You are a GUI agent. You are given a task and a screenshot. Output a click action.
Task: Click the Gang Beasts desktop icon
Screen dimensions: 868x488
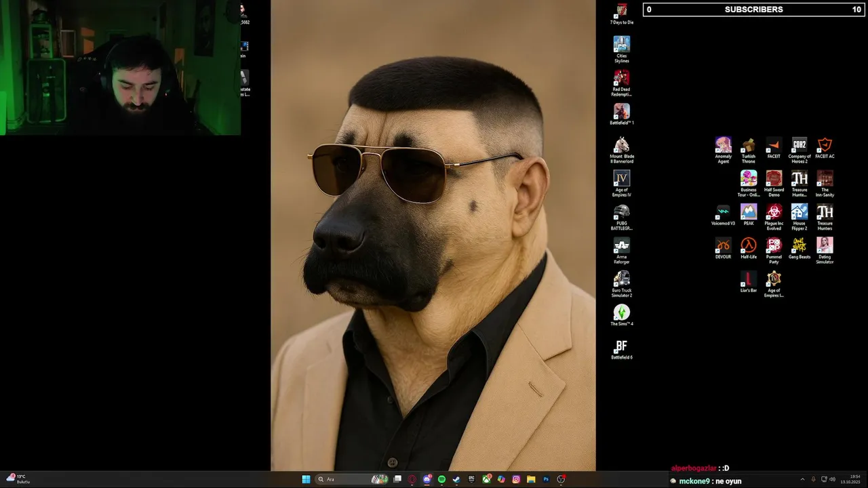800,248
